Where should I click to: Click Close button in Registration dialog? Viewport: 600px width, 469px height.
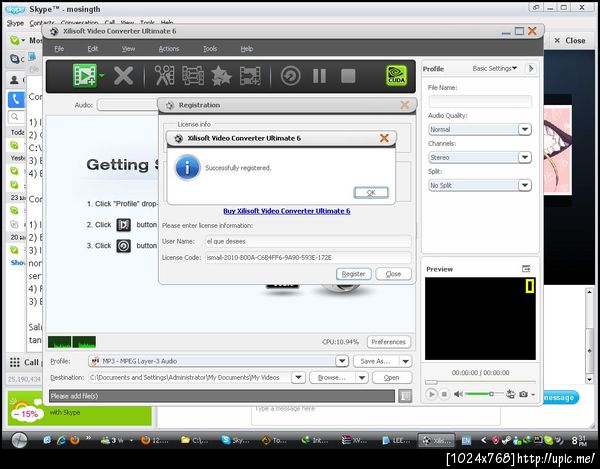[393, 274]
